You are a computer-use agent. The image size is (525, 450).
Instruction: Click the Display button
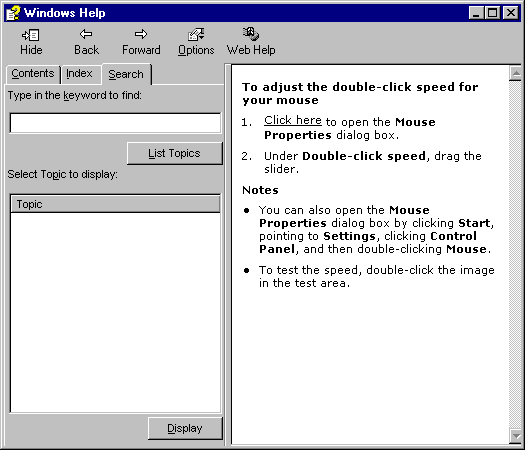coord(185,428)
